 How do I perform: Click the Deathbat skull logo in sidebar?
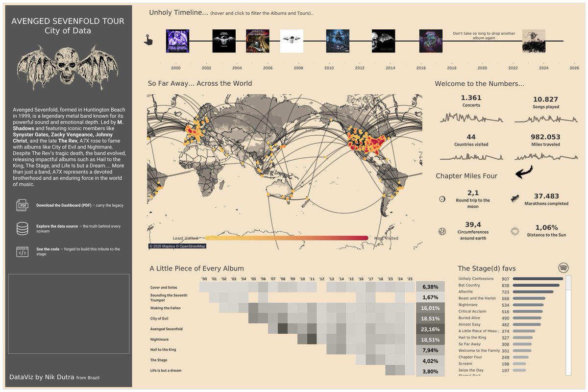click(x=68, y=68)
